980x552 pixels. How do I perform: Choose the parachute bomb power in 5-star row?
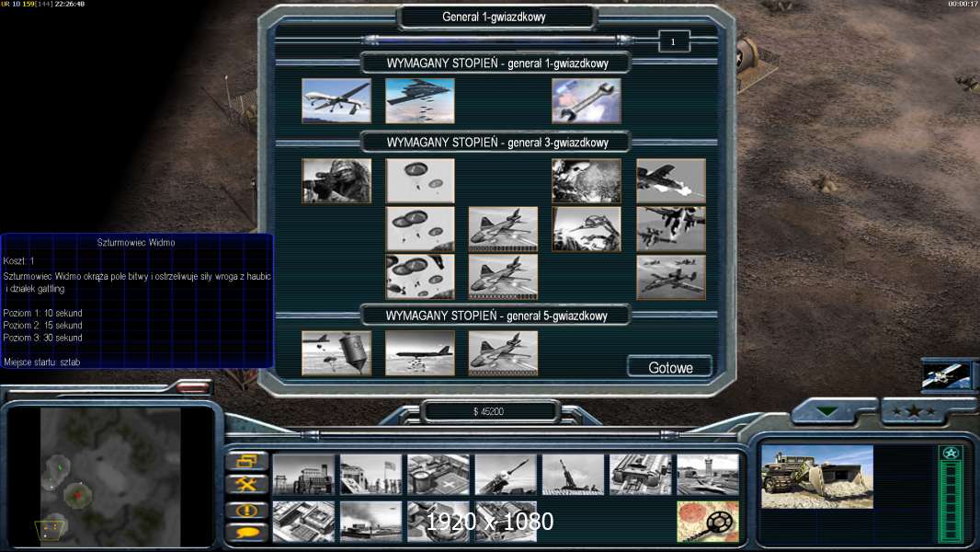pos(336,353)
